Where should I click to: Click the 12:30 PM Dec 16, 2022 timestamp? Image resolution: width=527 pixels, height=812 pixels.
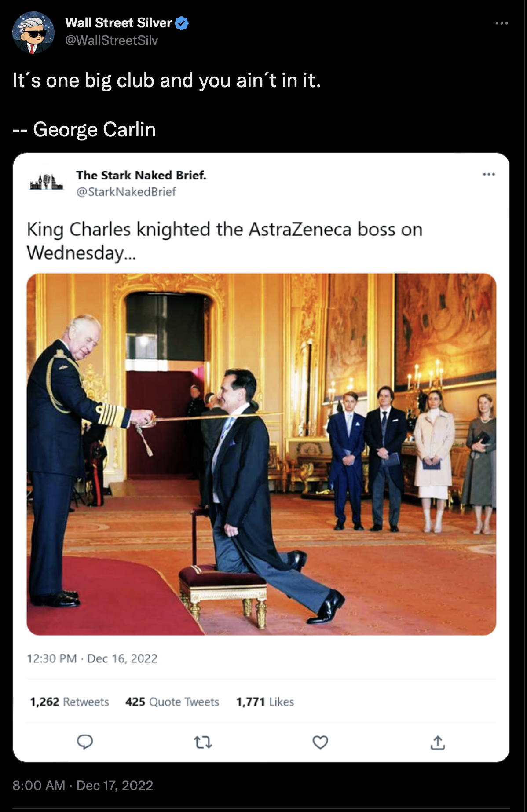tap(92, 658)
